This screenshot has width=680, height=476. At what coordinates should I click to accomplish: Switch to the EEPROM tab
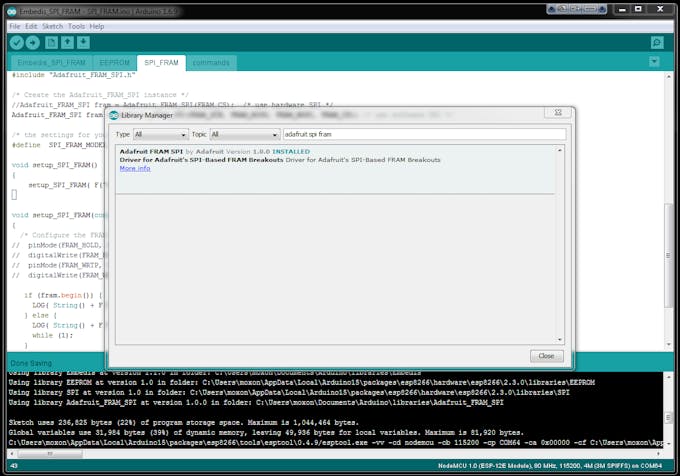tap(114, 63)
